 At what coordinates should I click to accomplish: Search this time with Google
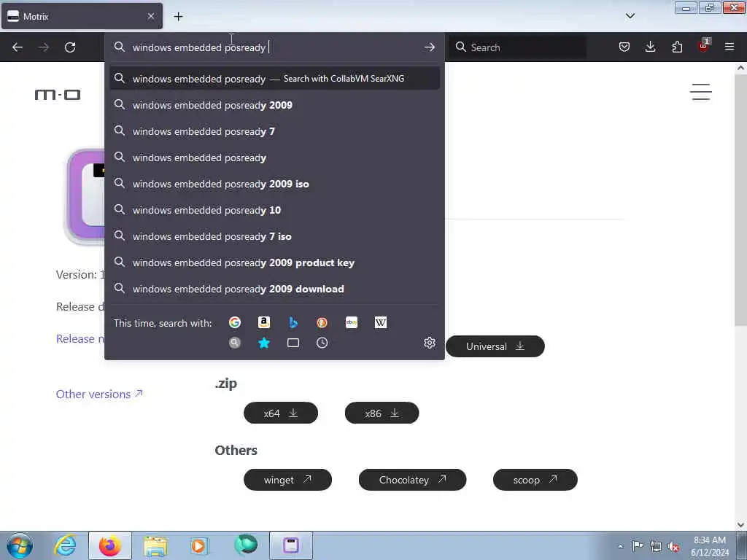pyautogui.click(x=235, y=322)
